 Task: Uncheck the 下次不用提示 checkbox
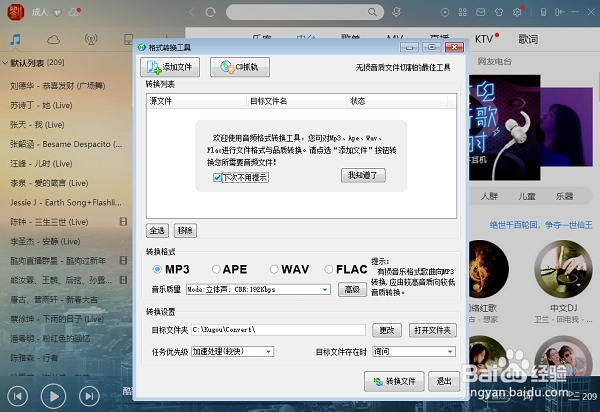tap(217, 177)
